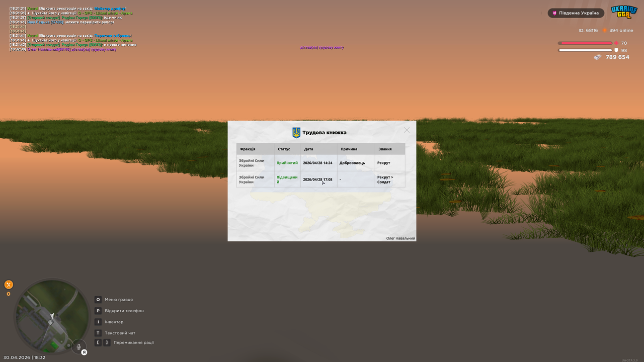Click the T key hint for Текстовий чат

pyautogui.click(x=98, y=333)
